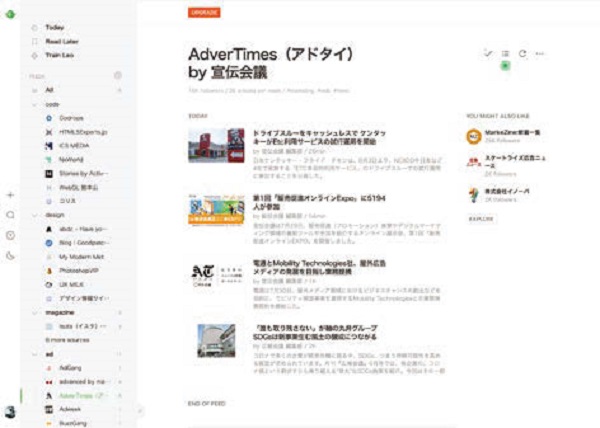Image resolution: width=600 pixels, height=428 pixels.
Task: Open the BuzzGang feed
Action: pyautogui.click(x=73, y=423)
